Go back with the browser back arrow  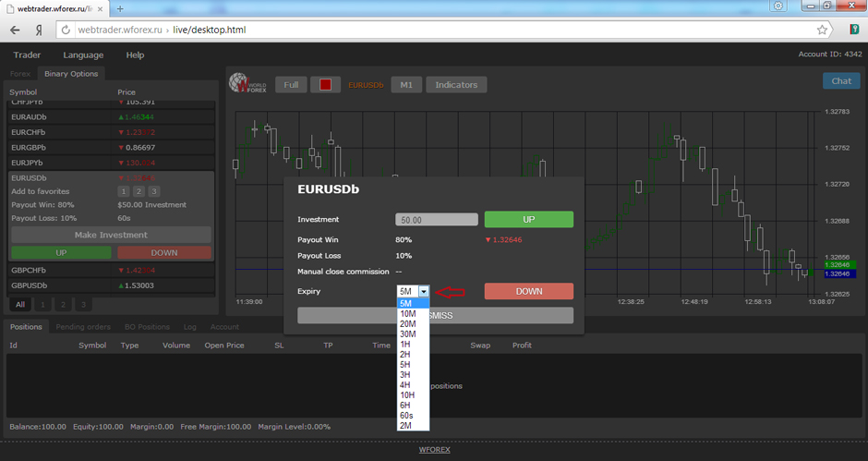tap(15, 30)
